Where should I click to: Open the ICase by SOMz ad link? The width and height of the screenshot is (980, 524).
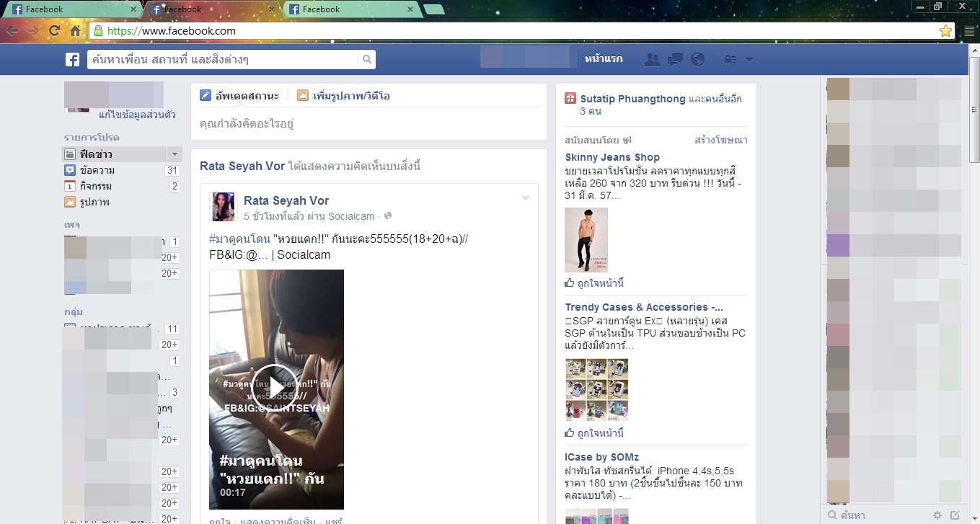[x=602, y=457]
